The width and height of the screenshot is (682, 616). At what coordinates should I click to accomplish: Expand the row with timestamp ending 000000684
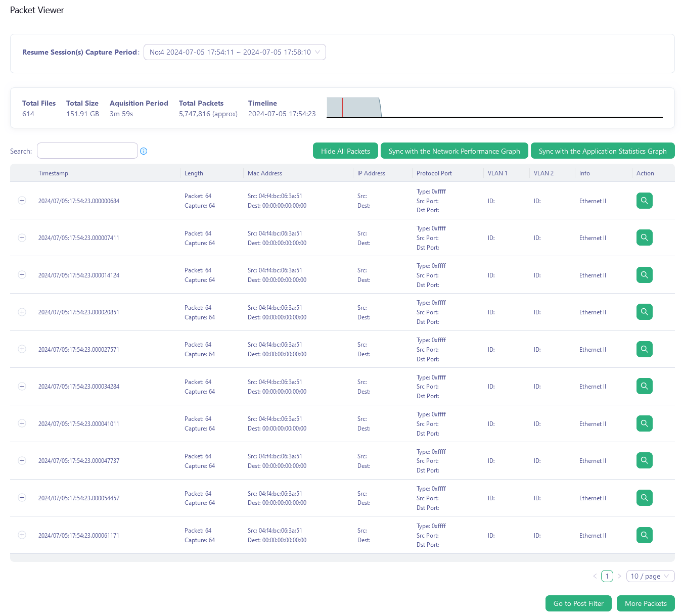(22, 201)
